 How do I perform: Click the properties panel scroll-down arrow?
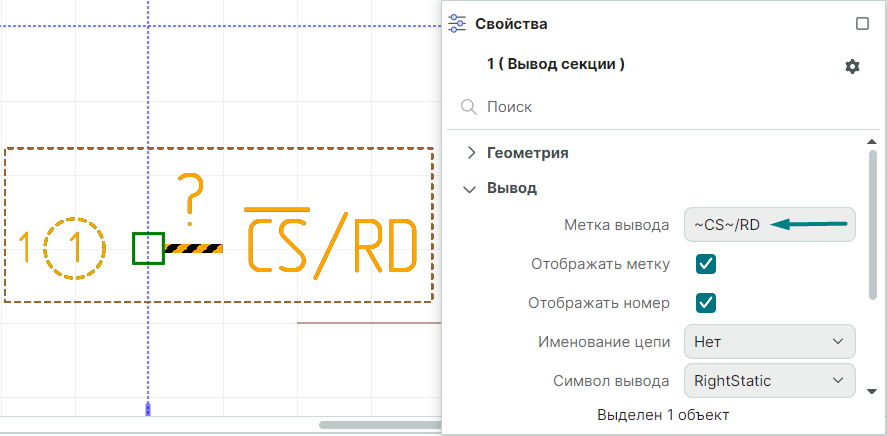[x=872, y=391]
